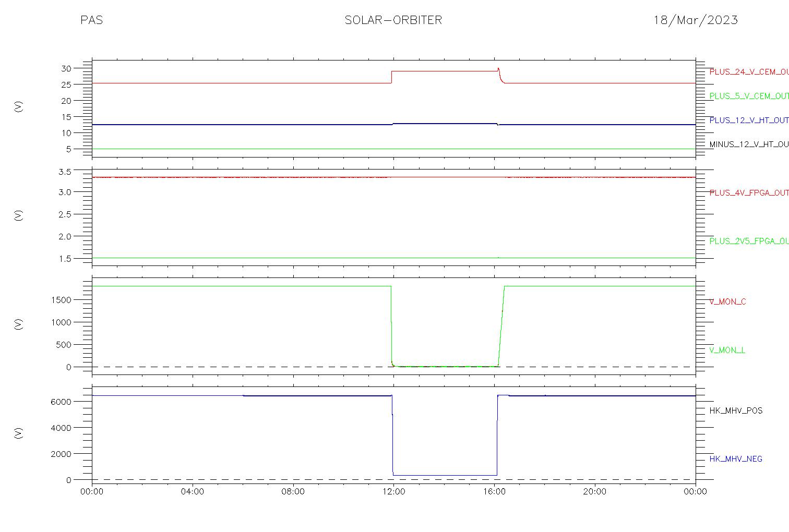Screen dimensions: 789x532
Task: Click the (V) unit label beside HK_MHV panel
Action: click(x=19, y=433)
